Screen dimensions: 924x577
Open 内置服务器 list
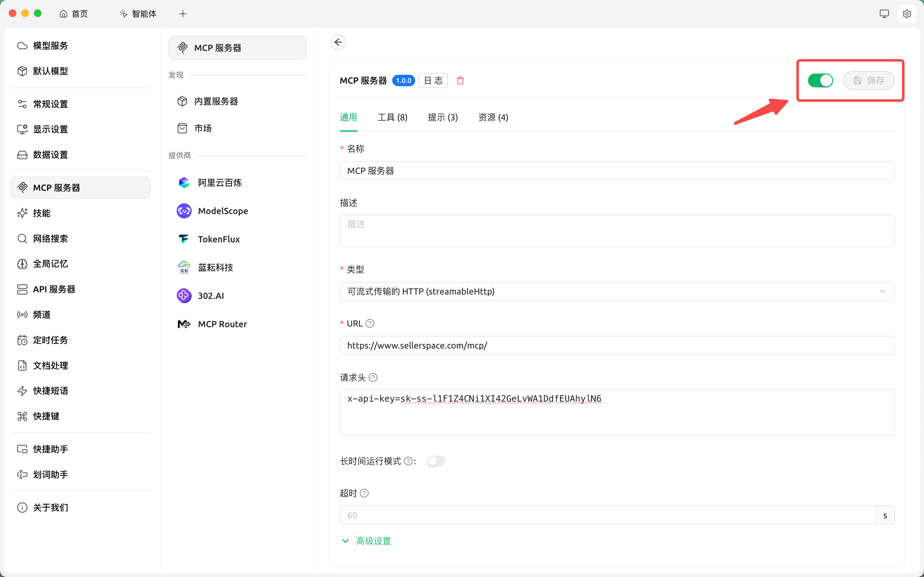[x=237, y=101]
